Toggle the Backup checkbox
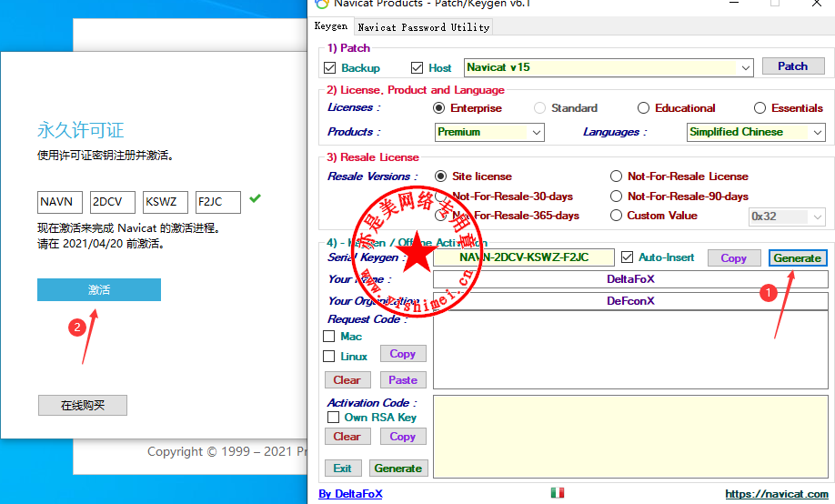The height and width of the screenshot is (504, 835). coord(329,67)
